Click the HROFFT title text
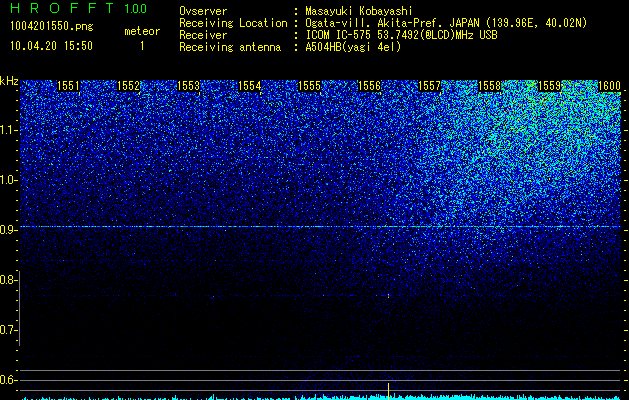629x400 pixels. tap(62, 8)
